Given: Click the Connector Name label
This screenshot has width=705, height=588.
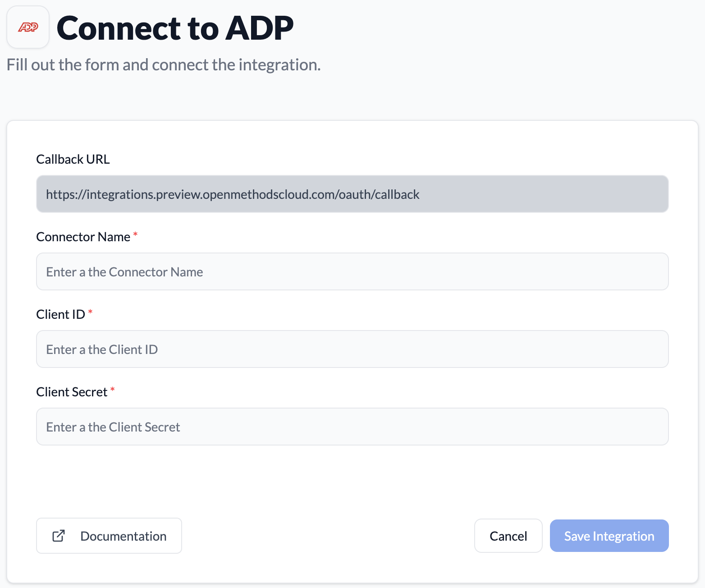Looking at the screenshot, I should 83,237.
